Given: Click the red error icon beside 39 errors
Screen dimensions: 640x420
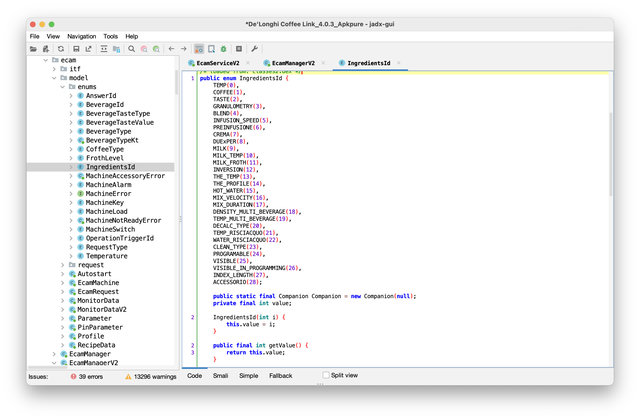Looking at the screenshot, I should pos(73,376).
